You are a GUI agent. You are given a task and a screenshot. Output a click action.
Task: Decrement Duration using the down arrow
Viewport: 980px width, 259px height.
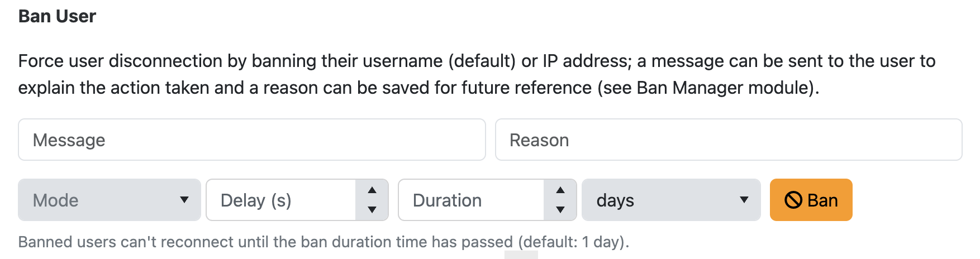[x=560, y=210]
